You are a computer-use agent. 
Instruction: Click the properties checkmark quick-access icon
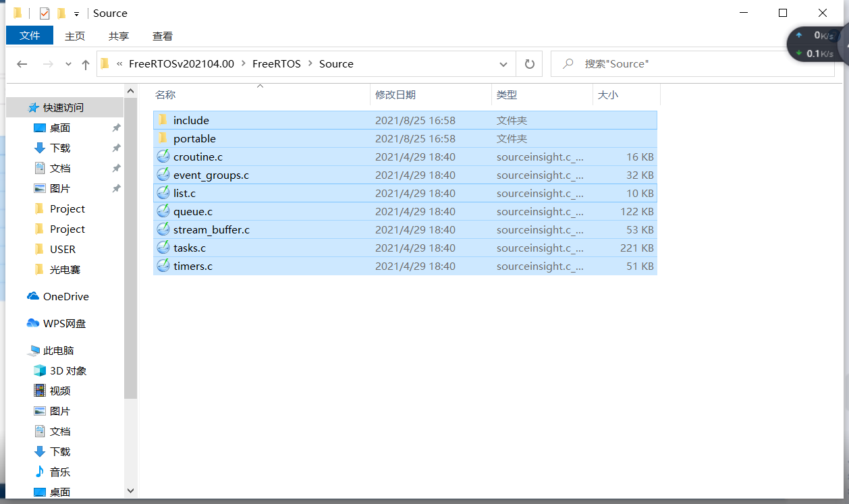(45, 13)
